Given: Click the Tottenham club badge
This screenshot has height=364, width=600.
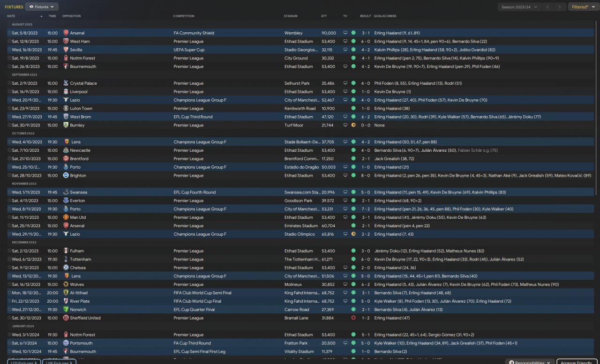Looking at the screenshot, I should point(66,260).
